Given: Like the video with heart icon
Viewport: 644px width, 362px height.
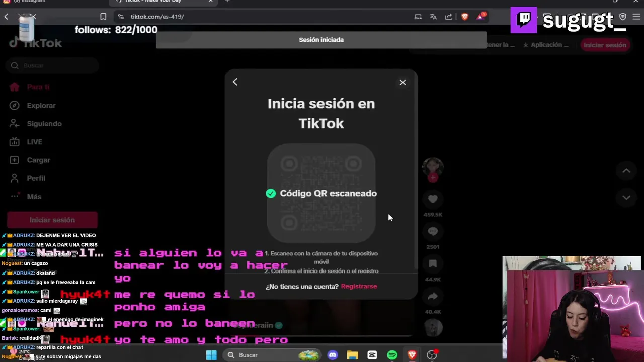Looking at the screenshot, I should (x=433, y=199).
